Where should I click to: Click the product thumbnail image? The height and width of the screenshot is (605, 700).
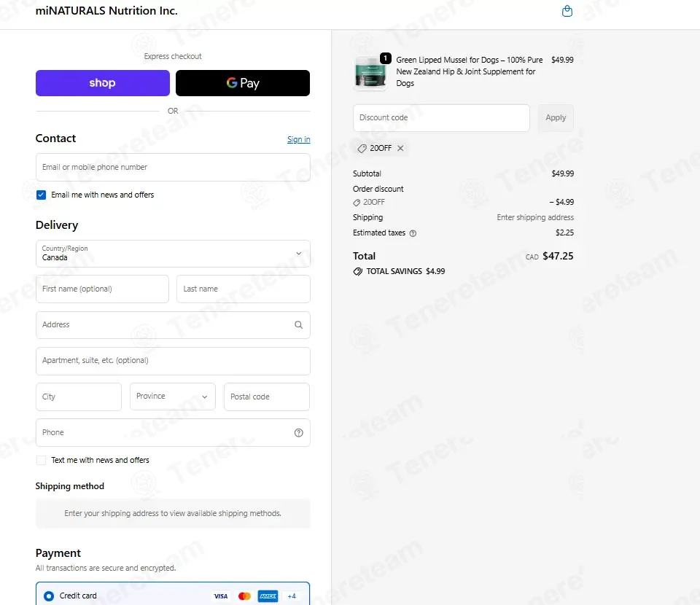pos(370,73)
